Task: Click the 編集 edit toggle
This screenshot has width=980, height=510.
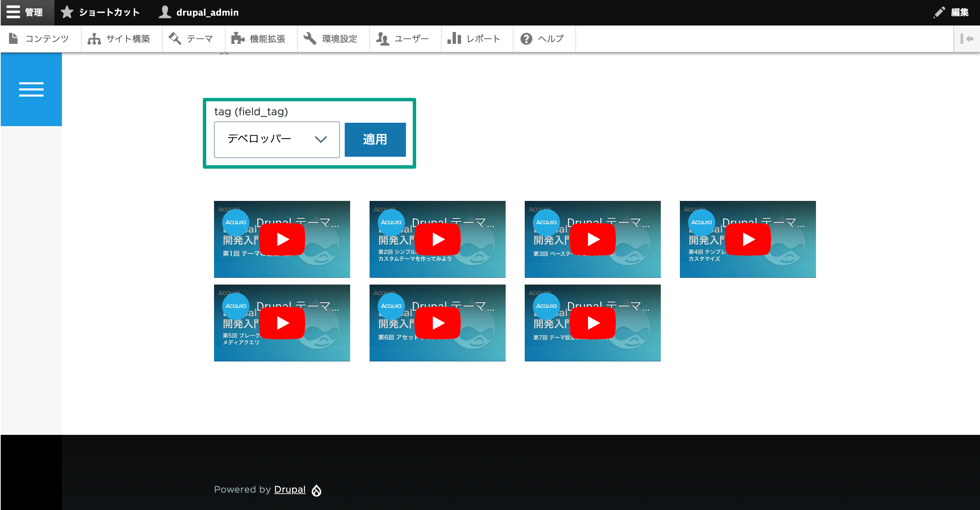Action: coord(951,12)
